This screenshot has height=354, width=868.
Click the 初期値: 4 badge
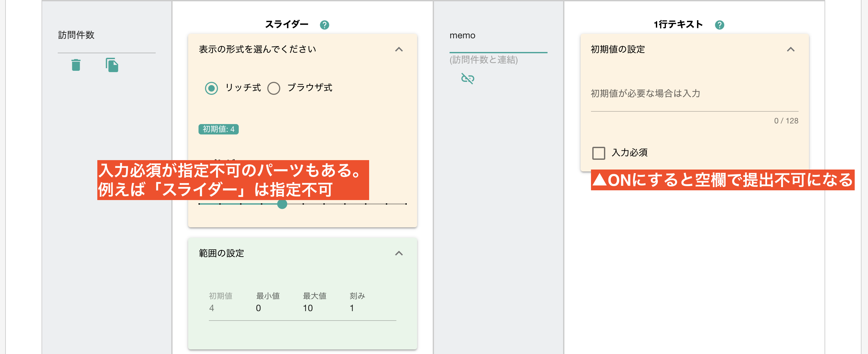pyautogui.click(x=218, y=129)
